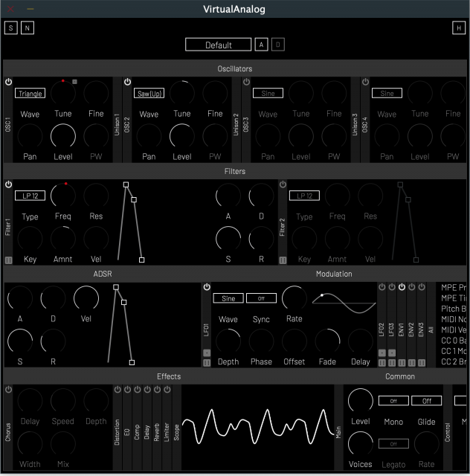
Task: Switch to the Unison 1 tab
Action: point(117,120)
